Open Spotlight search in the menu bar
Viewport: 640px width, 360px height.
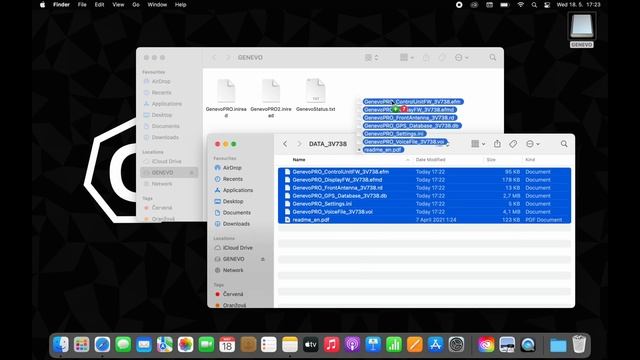pyautogui.click(x=534, y=5)
